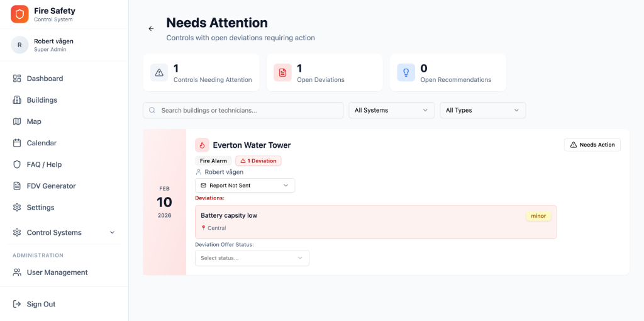Click the Control Systems gear icon
The height and width of the screenshot is (321, 644).
tap(17, 233)
